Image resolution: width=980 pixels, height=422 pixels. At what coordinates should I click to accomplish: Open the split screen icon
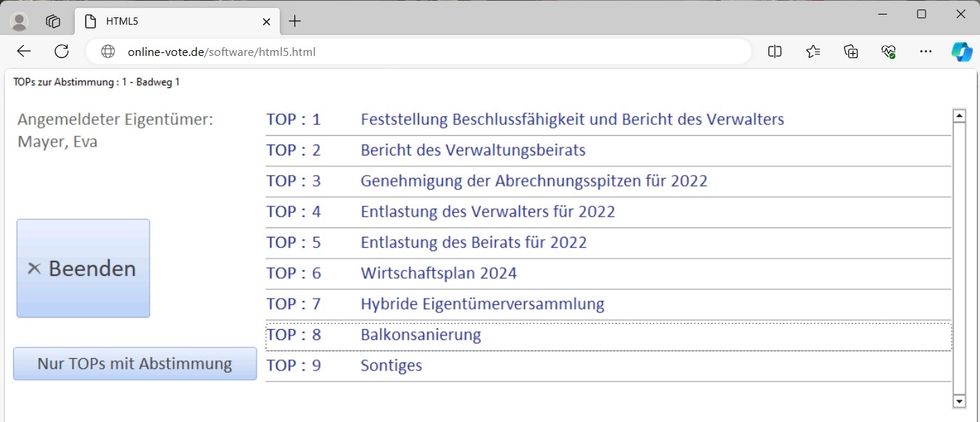click(775, 52)
